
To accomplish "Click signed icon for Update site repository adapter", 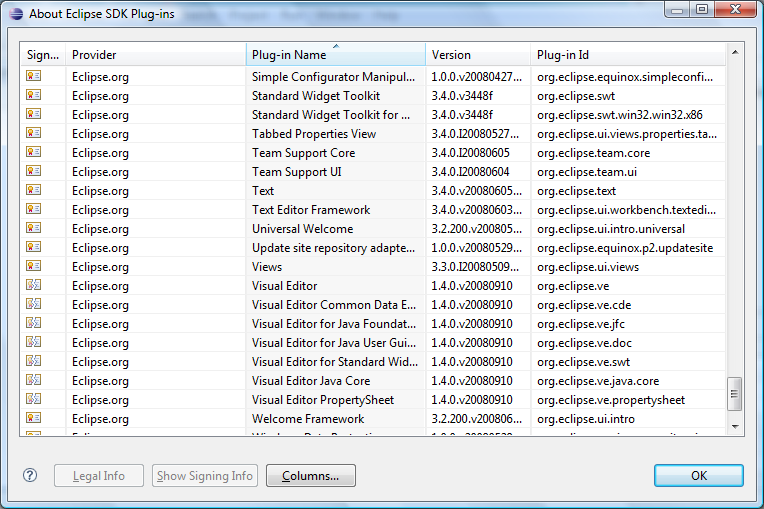I will [x=34, y=247].
